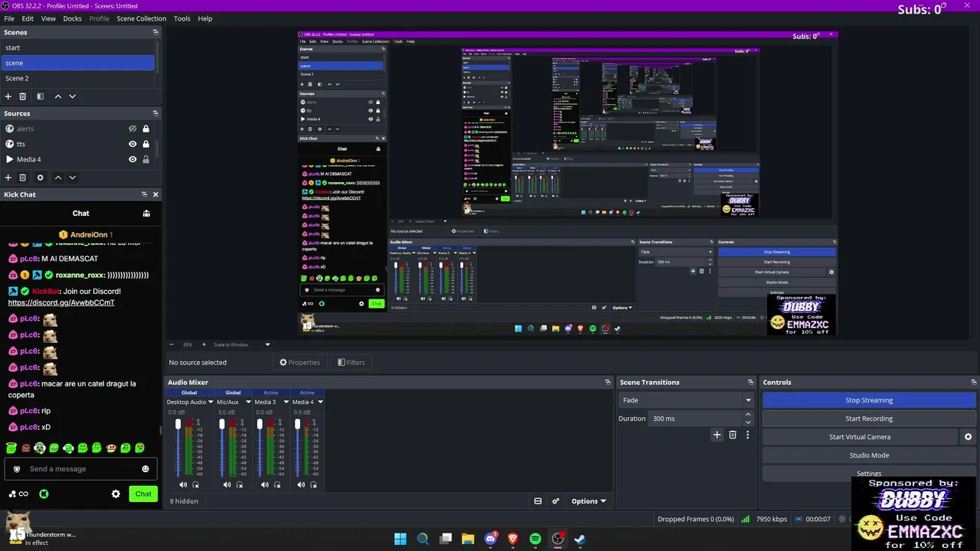Open the emoji picker in chat box
The width and height of the screenshot is (980, 551).
click(x=145, y=469)
